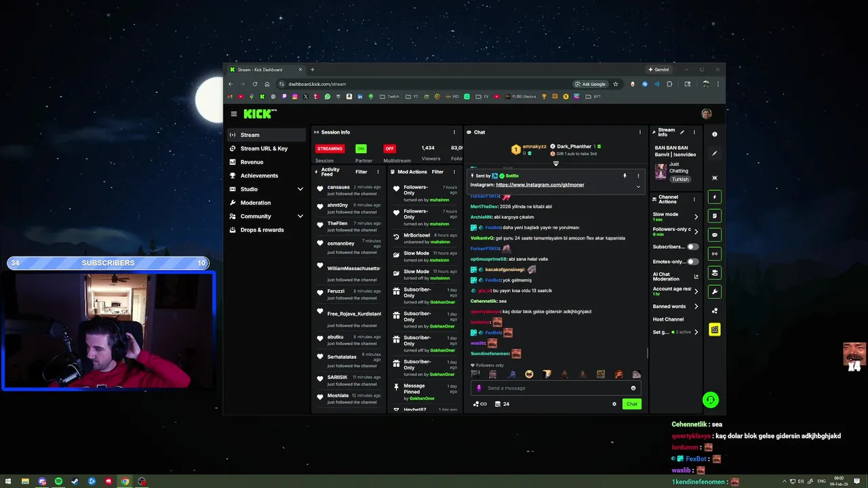This screenshot has height=488, width=868.
Task: Open Mod Actions options menu
Action: (454, 171)
